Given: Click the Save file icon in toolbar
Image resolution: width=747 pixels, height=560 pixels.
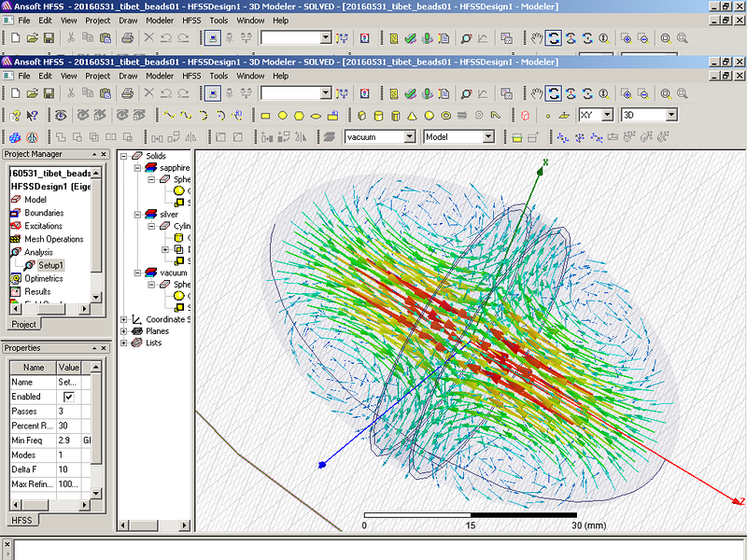Looking at the screenshot, I should coord(48,93).
